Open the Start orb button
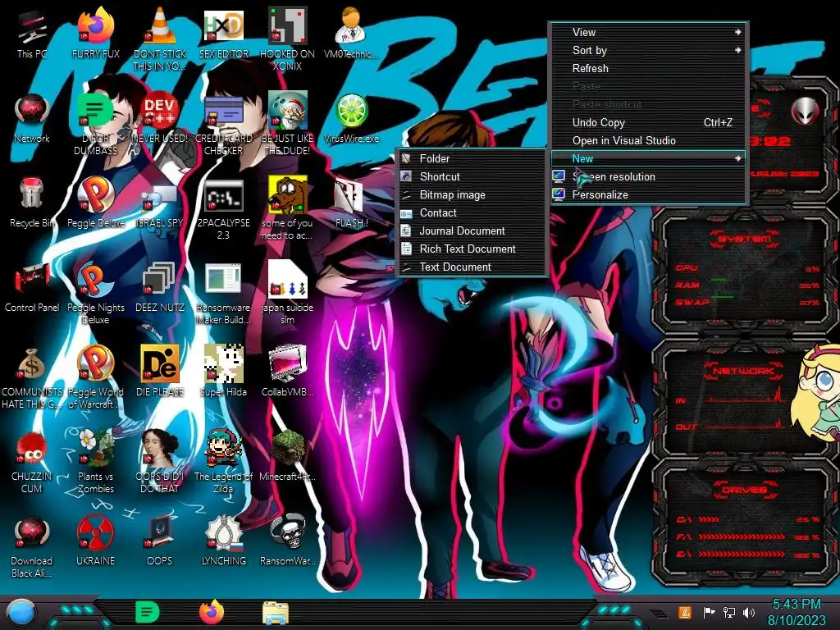Image resolution: width=840 pixels, height=630 pixels. coord(21,613)
